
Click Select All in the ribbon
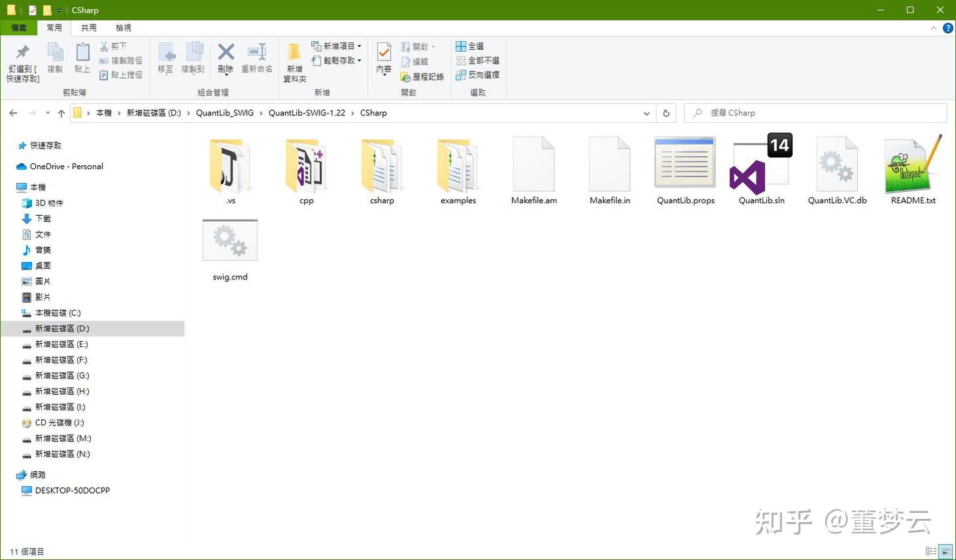click(469, 46)
